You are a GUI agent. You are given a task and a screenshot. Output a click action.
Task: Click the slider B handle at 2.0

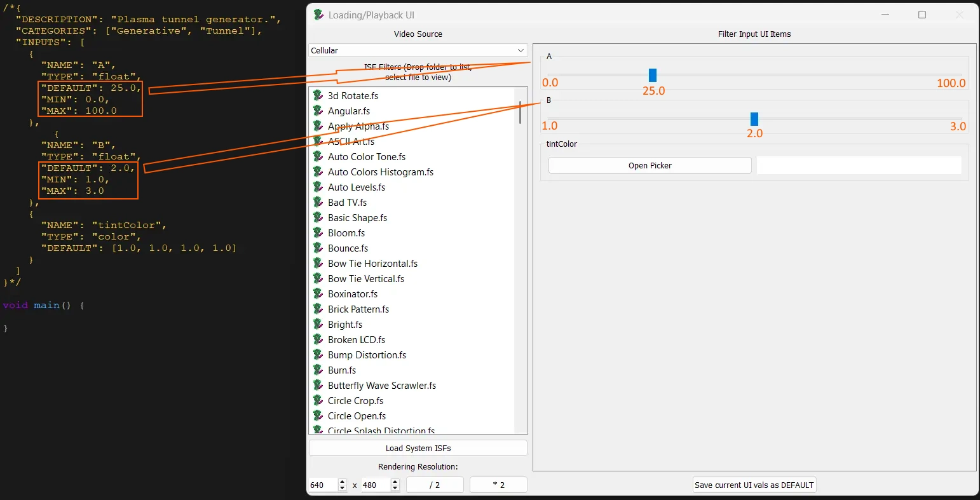pyautogui.click(x=754, y=119)
